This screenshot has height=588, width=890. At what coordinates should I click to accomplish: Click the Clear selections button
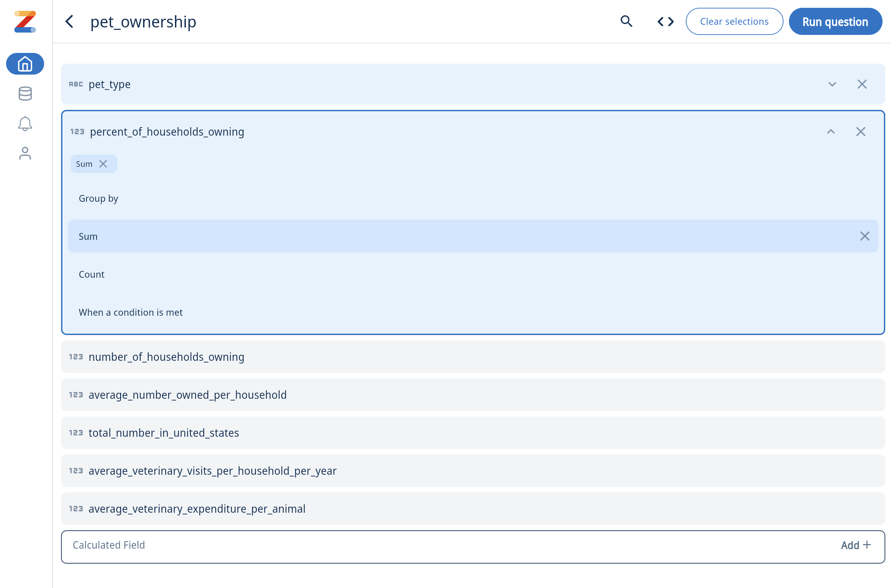734,21
